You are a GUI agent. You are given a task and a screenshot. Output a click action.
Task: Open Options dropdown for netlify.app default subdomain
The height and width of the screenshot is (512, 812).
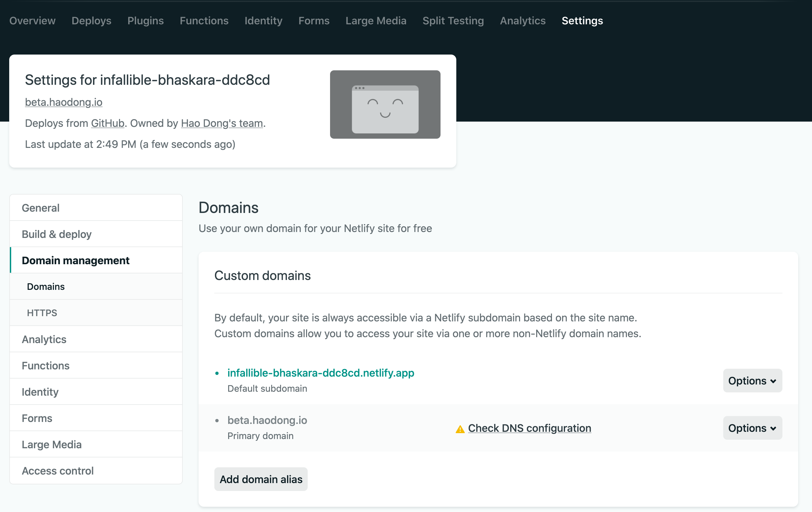coord(752,381)
